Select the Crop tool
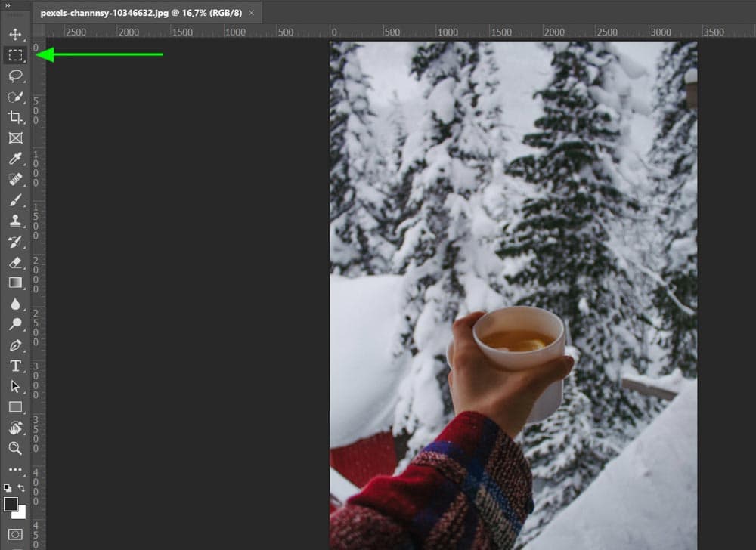The width and height of the screenshot is (756, 550). pos(15,117)
